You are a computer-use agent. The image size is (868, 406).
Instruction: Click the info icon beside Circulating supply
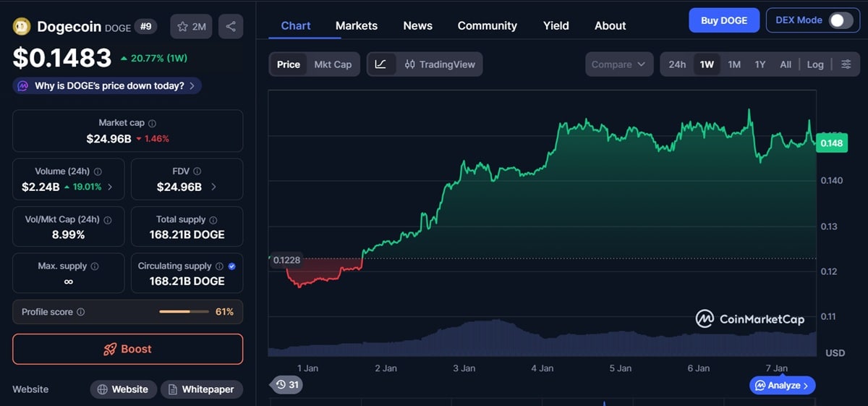point(219,266)
